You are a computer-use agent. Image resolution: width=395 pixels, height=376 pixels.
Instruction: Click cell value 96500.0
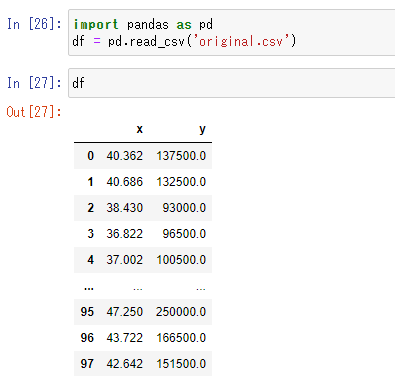184,234
